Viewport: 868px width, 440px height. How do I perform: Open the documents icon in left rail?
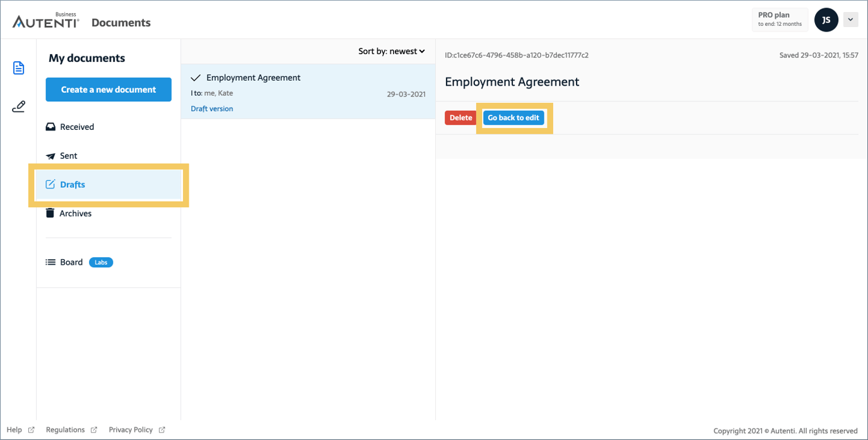point(18,68)
